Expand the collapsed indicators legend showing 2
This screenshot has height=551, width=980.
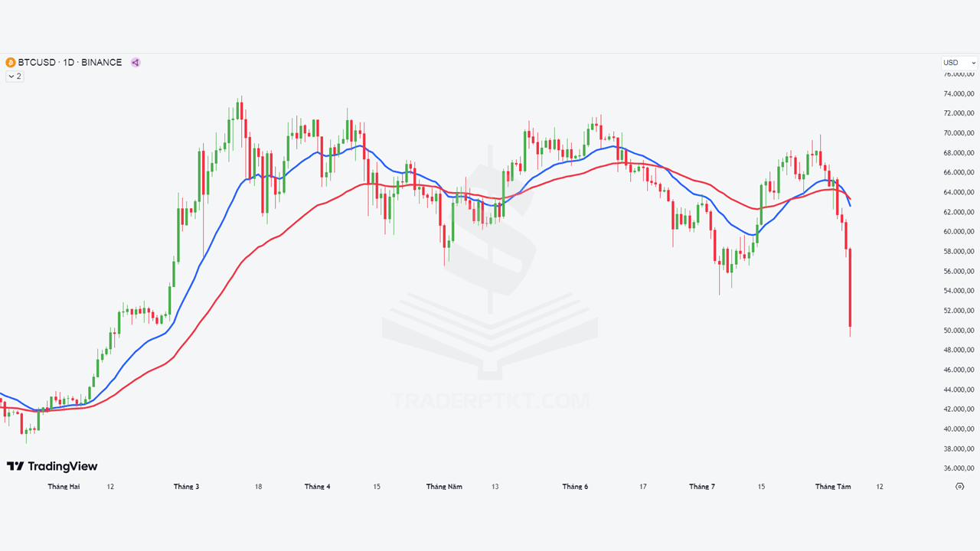(x=15, y=76)
